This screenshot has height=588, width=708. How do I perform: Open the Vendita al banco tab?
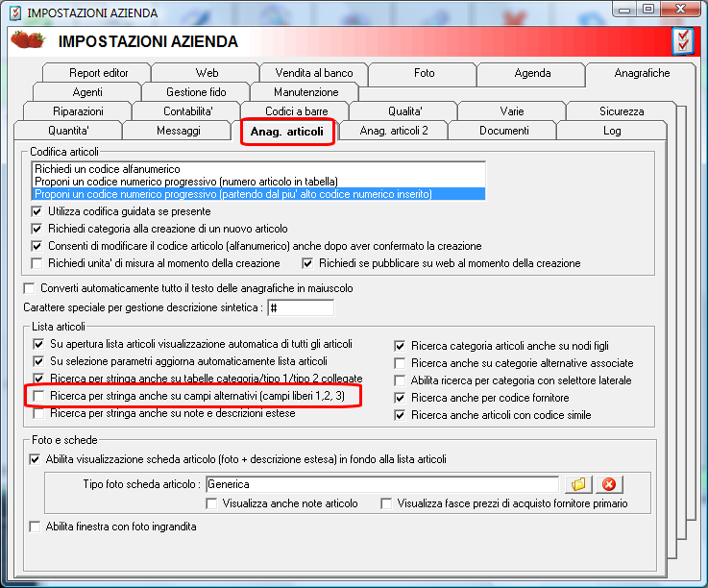click(314, 73)
